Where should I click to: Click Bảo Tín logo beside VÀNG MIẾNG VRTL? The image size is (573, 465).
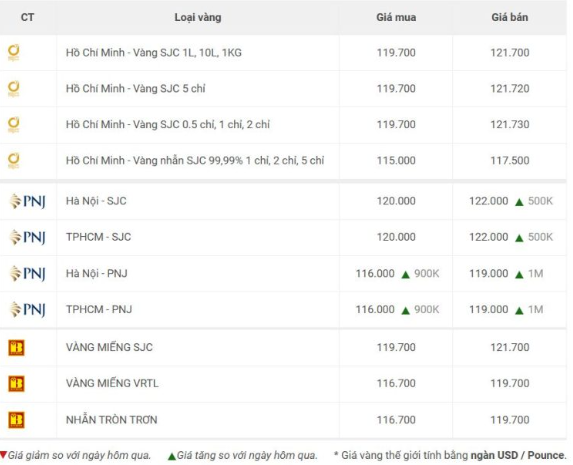click(x=16, y=383)
